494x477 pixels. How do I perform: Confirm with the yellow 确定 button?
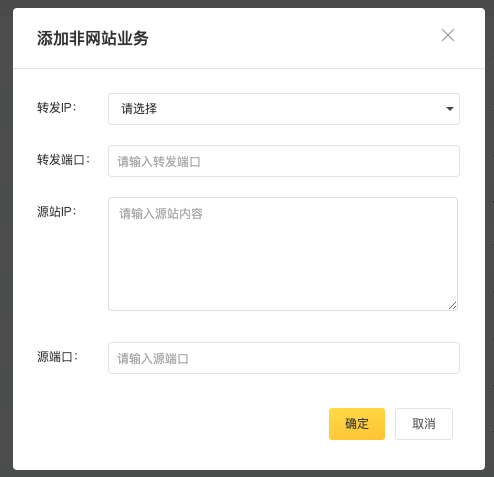click(357, 424)
